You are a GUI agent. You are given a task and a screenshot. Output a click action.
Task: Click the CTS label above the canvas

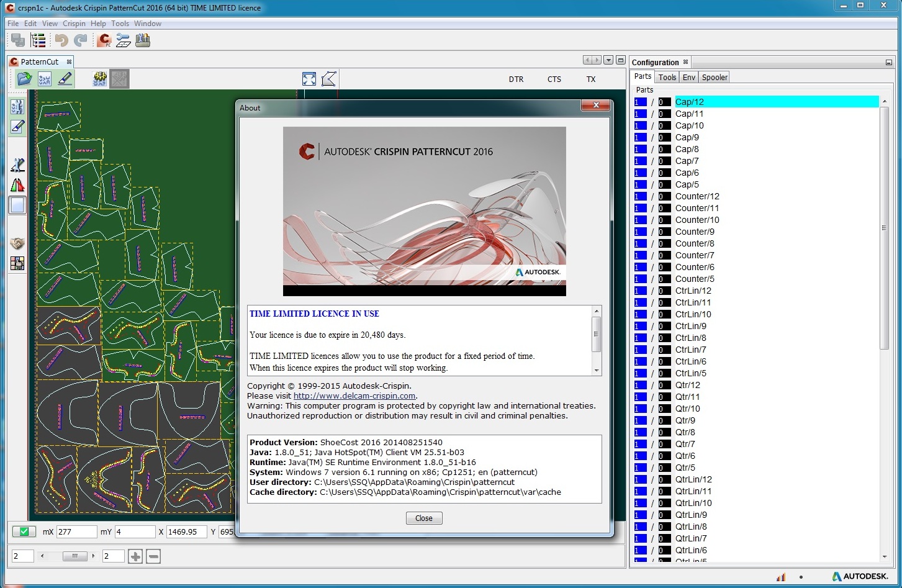[554, 79]
